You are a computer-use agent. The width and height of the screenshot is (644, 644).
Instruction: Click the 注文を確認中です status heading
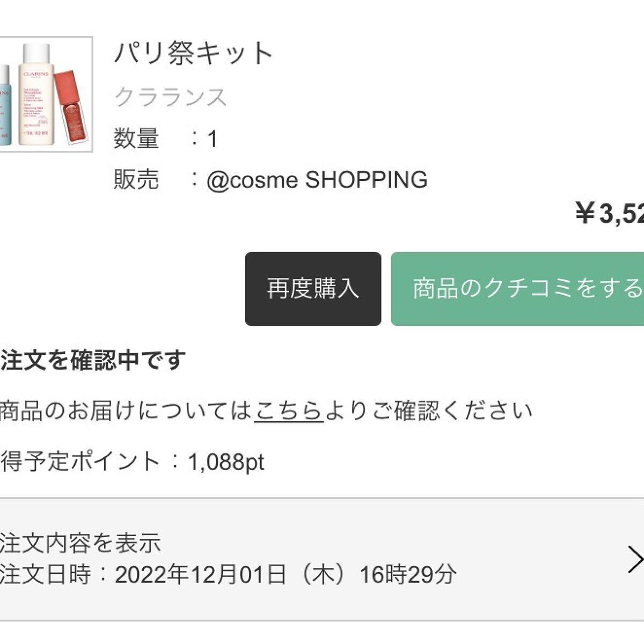[91, 358]
